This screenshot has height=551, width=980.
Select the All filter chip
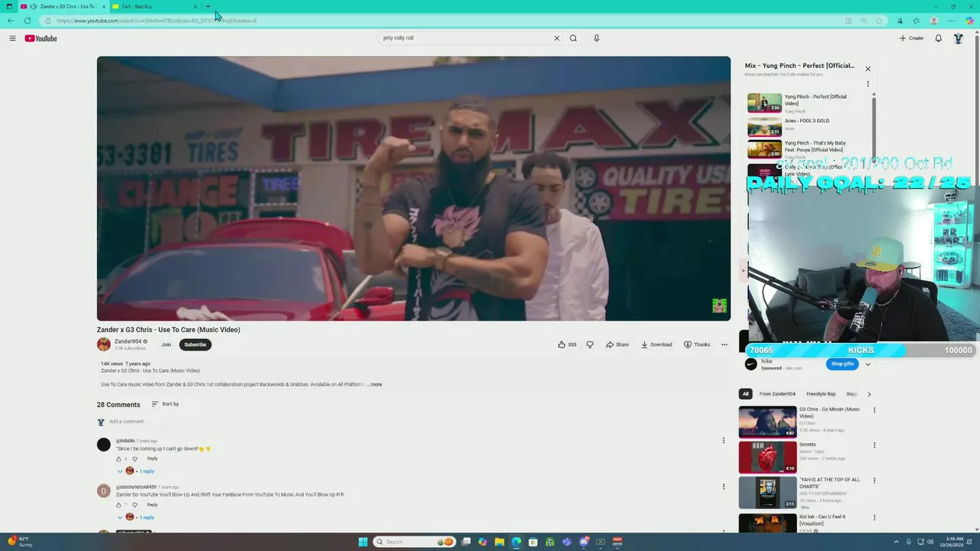(x=745, y=394)
